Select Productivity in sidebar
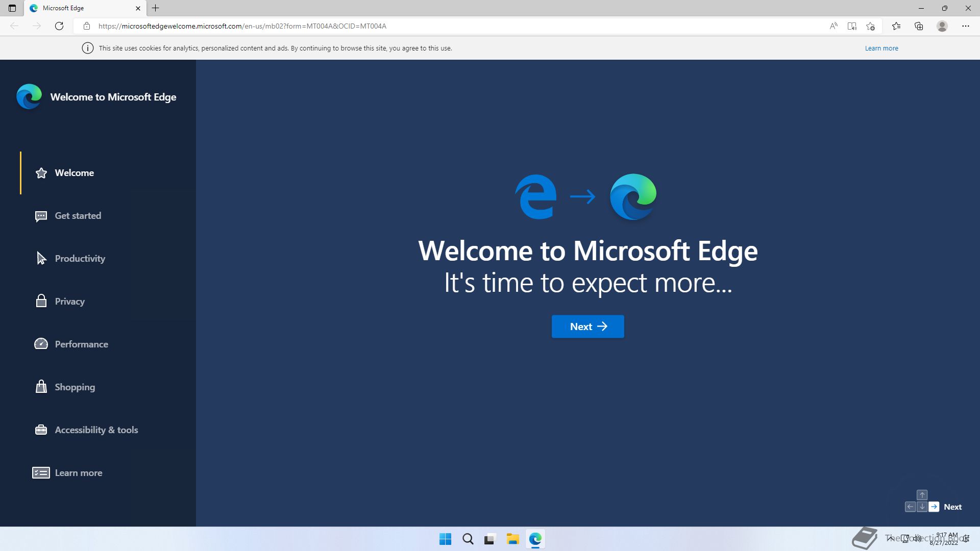The height and width of the screenshot is (551, 980). (x=80, y=259)
